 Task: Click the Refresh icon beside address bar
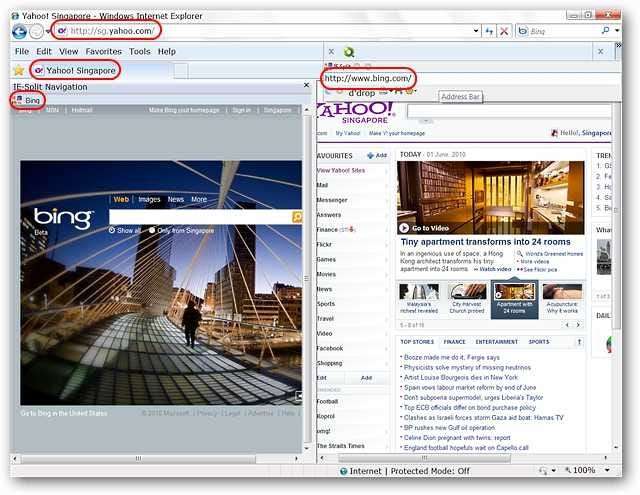click(489, 31)
